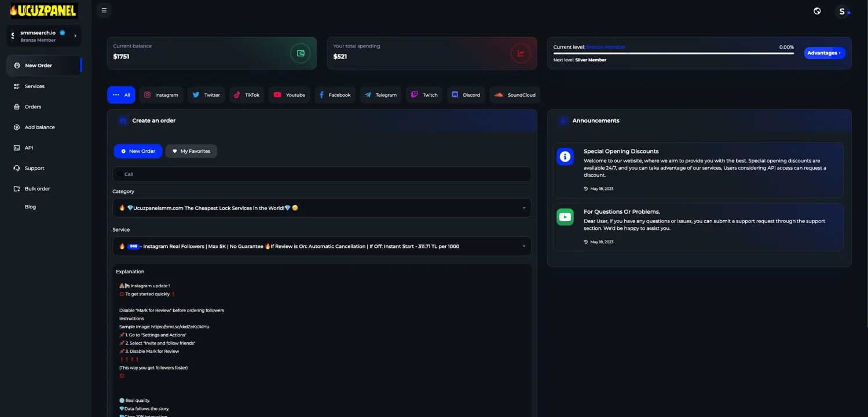
Task: Click the wallet icon on balance card
Action: click(x=301, y=53)
